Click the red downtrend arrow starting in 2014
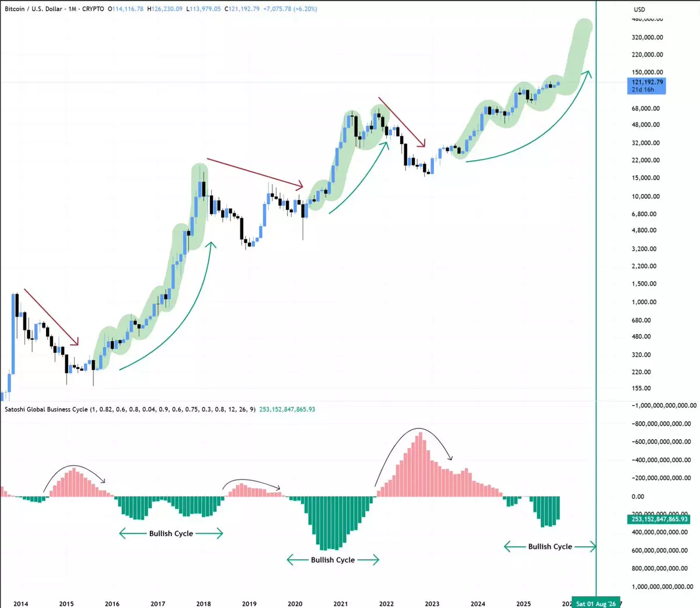Image resolution: width=700 pixels, height=608 pixels. (51, 317)
